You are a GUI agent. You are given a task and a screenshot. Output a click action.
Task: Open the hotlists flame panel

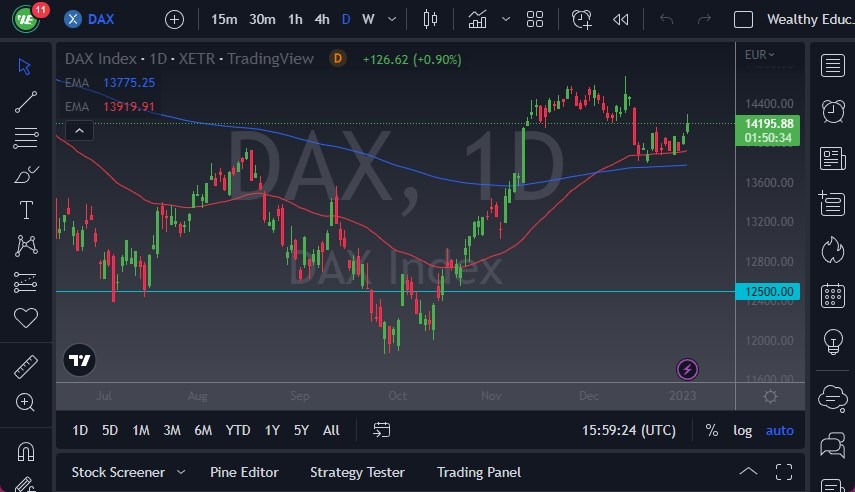[x=833, y=250]
